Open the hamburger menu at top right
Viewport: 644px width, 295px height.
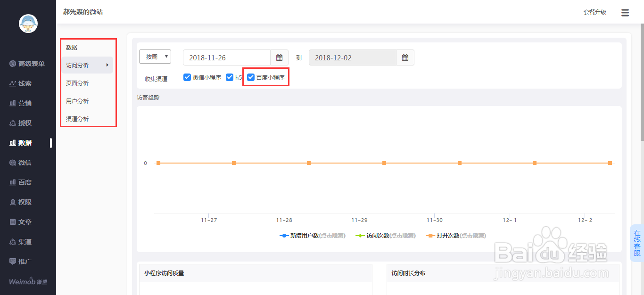[x=625, y=12]
